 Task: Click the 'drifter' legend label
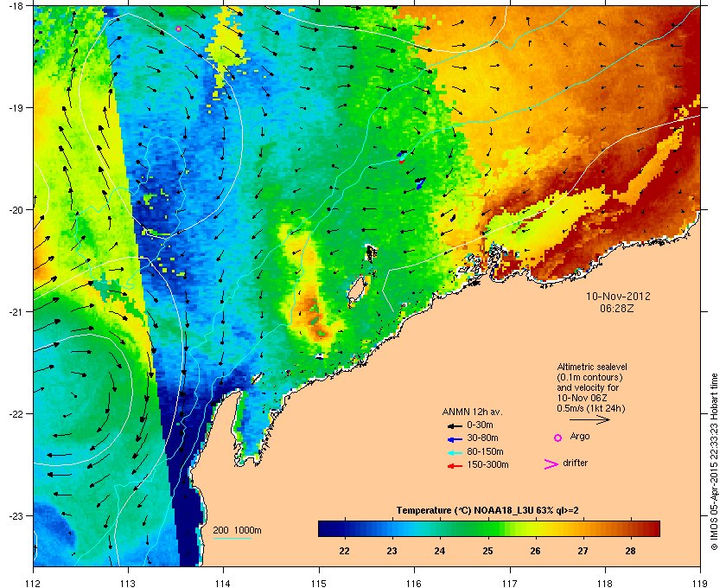point(575,463)
